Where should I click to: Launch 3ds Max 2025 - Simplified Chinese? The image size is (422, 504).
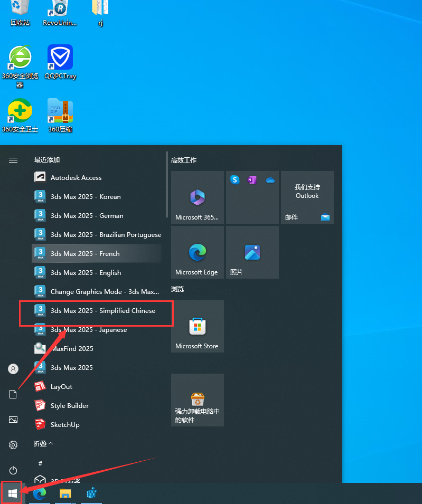(97, 310)
